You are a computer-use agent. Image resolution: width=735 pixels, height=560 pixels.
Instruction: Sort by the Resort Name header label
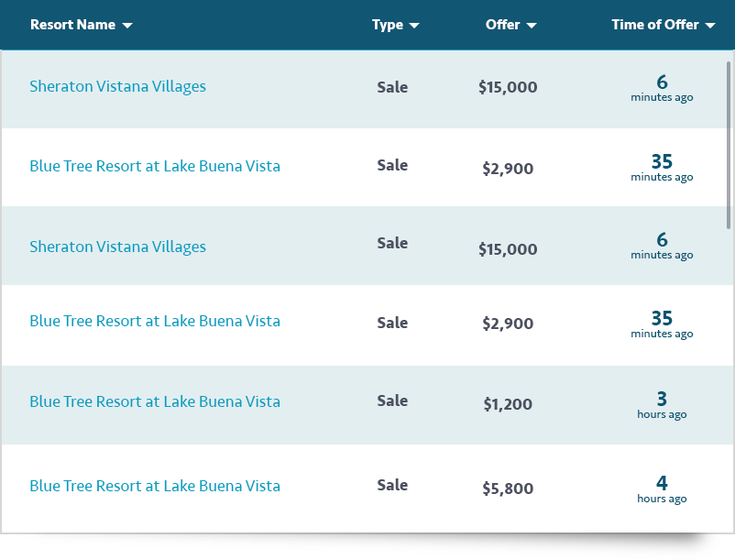tap(72, 25)
